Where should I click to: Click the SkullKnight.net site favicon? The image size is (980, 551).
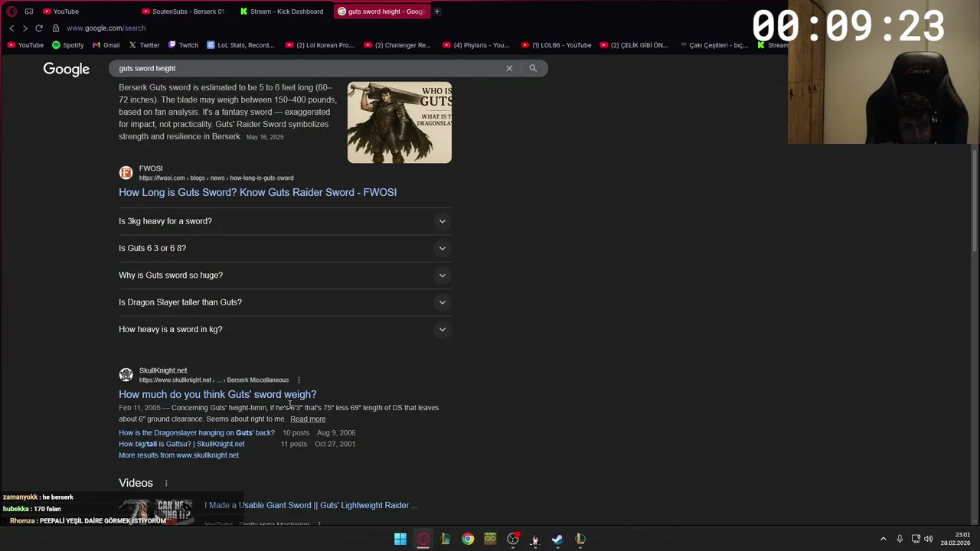pyautogui.click(x=126, y=375)
